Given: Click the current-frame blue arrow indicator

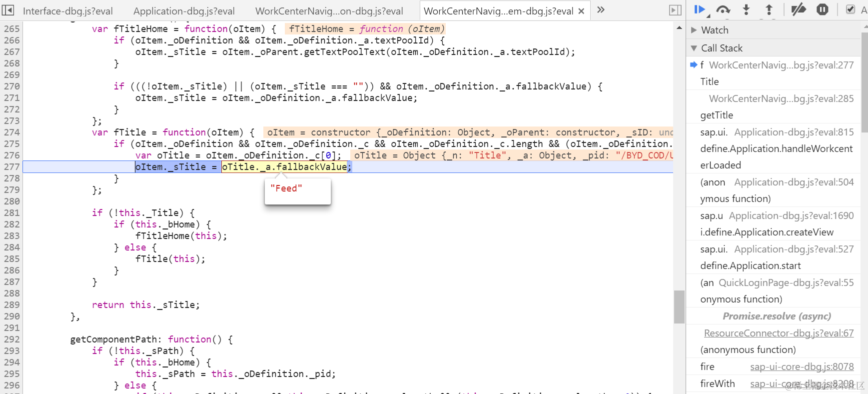Looking at the screenshot, I should coord(694,64).
